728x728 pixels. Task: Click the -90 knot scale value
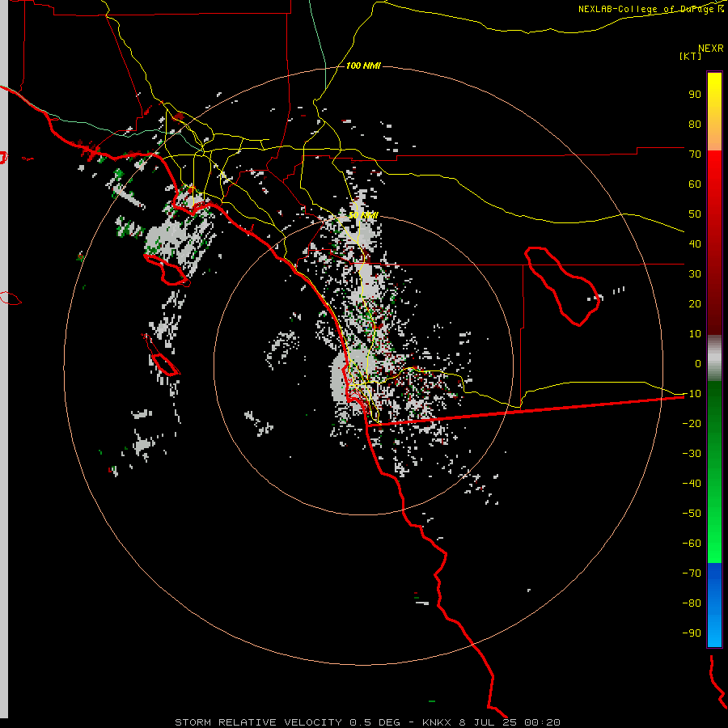[692, 633]
